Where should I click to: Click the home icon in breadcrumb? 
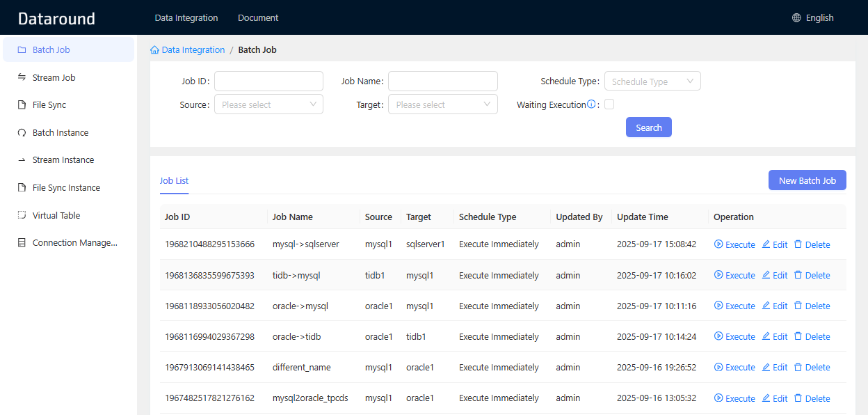[154, 50]
